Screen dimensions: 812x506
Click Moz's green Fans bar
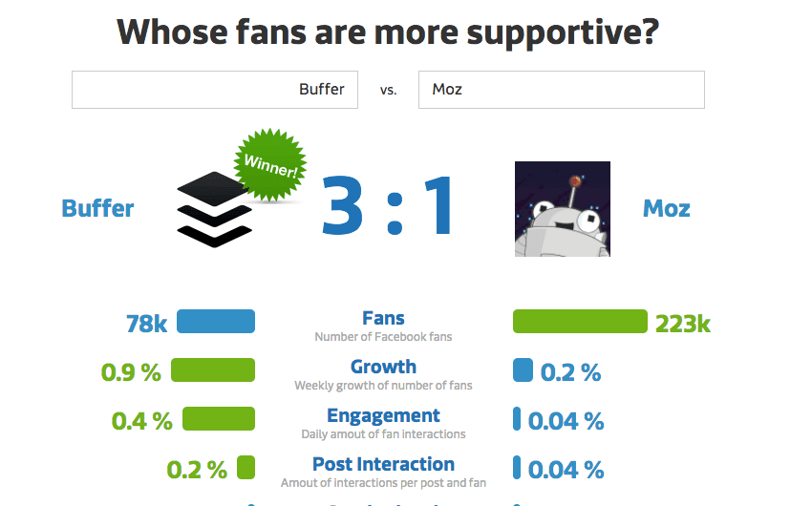580,322
